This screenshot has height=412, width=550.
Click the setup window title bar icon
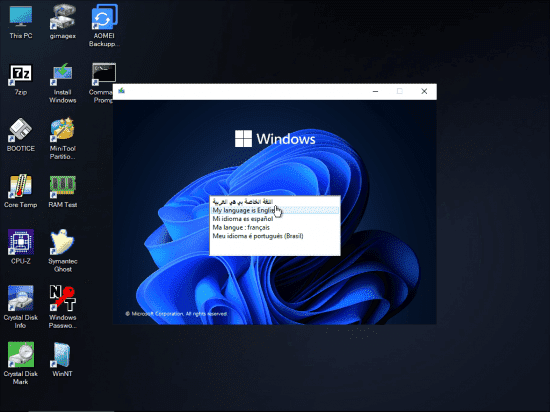pos(121,91)
